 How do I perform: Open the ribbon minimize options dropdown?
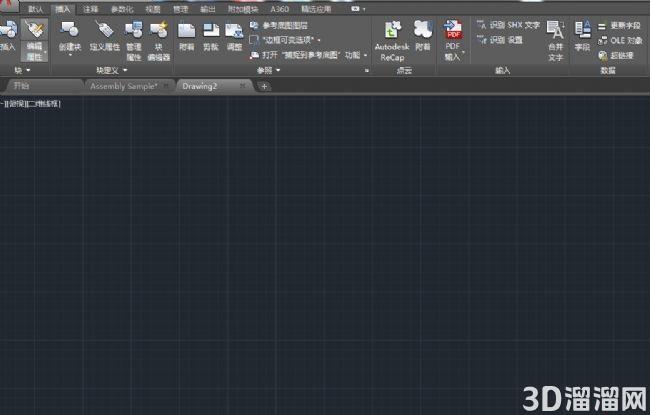coord(365,9)
